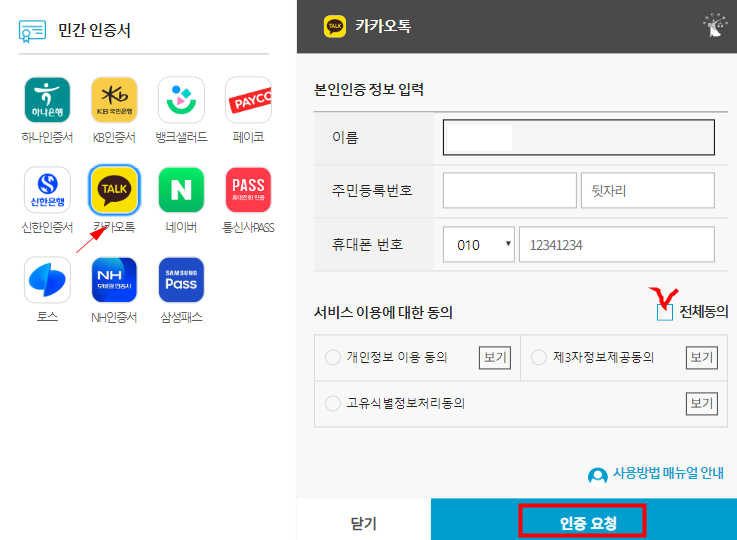View 제3자정보제공동의 terms with 보기
The width and height of the screenshot is (737, 540).
click(x=702, y=358)
